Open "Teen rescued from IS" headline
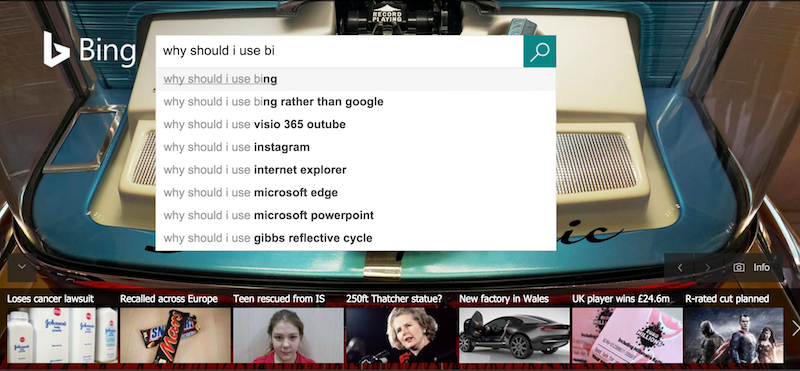800x371 pixels. pyautogui.click(x=279, y=299)
